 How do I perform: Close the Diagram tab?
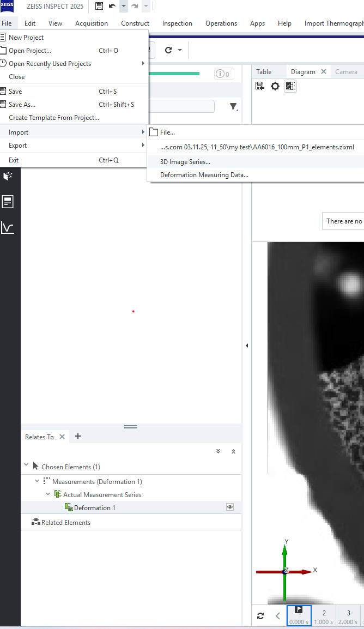[x=324, y=71]
